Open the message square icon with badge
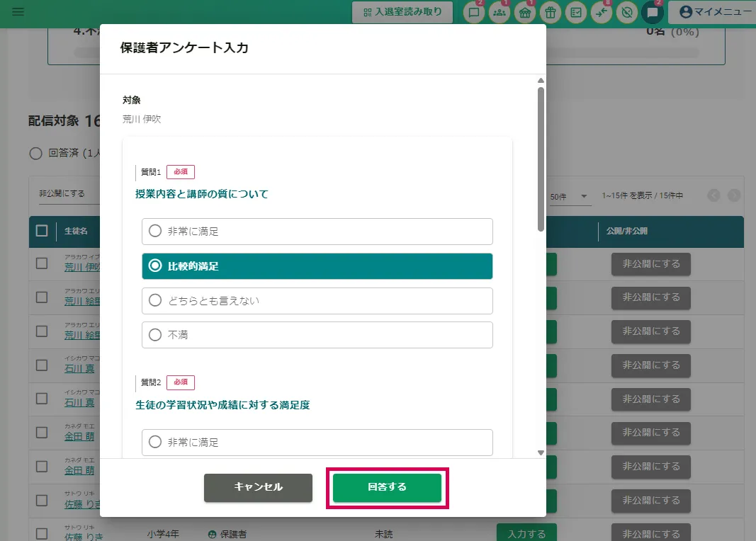This screenshot has height=541, width=756. [x=474, y=12]
